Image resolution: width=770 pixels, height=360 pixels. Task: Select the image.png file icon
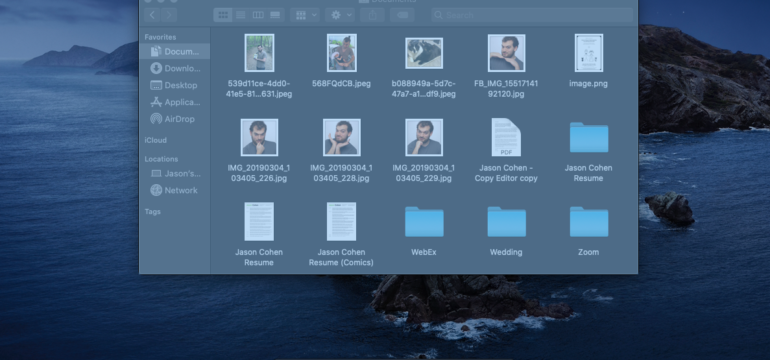click(x=589, y=53)
